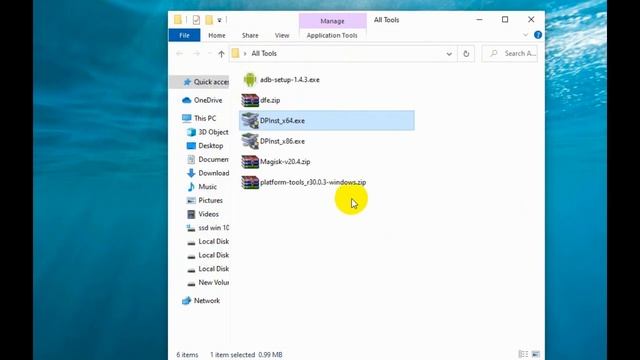Click the Videos icon in sidebar
Image resolution: width=640 pixels, height=360 pixels.
click(191, 214)
